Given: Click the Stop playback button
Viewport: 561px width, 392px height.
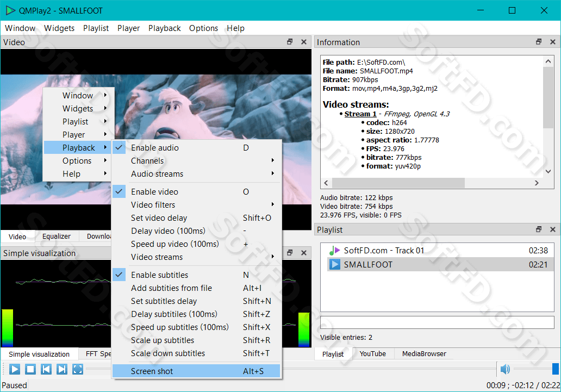Looking at the screenshot, I should point(30,369).
